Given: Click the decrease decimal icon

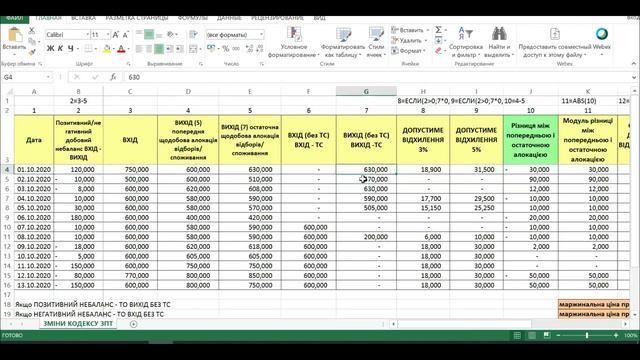Looking at the screenshot, I should 260,49.
